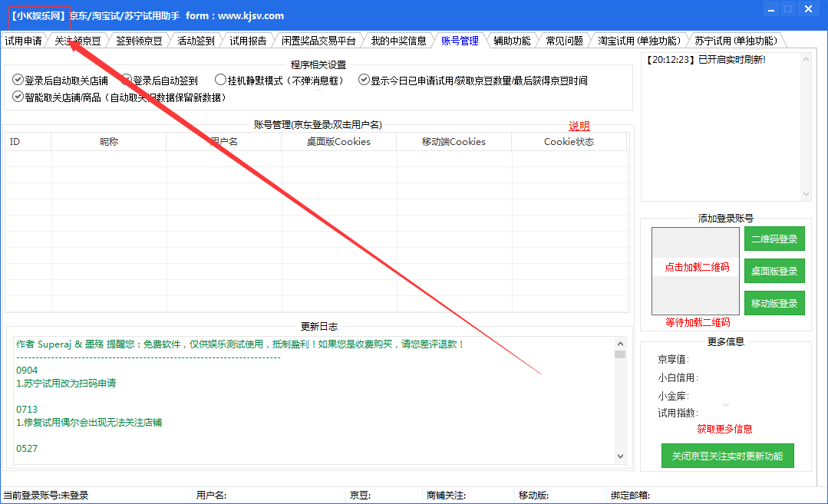Click the 二维码登录 button

pos(774,239)
